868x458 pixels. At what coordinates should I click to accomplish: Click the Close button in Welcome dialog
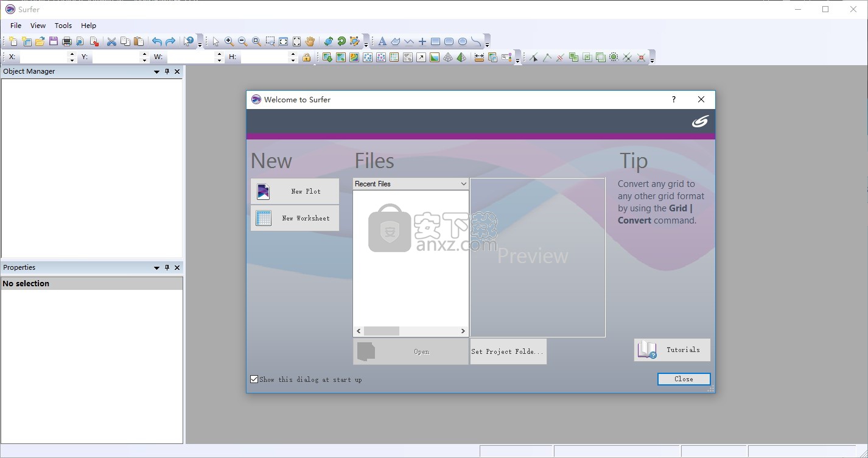(x=684, y=379)
